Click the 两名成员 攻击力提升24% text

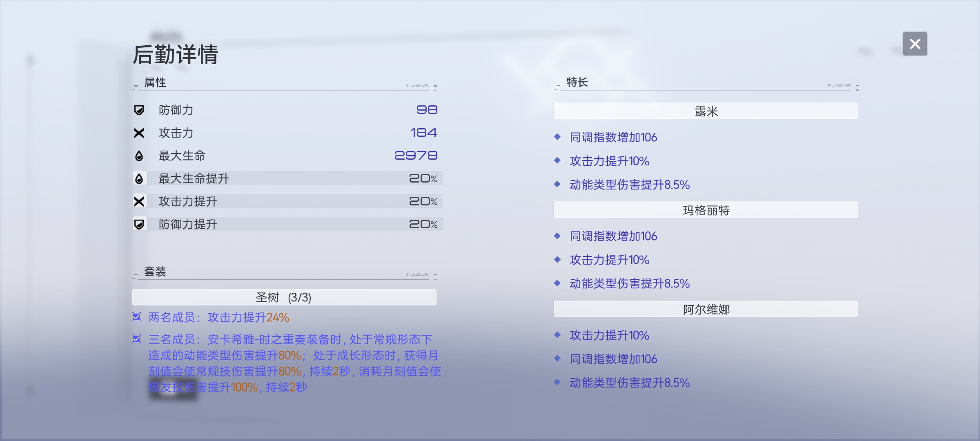(x=219, y=317)
